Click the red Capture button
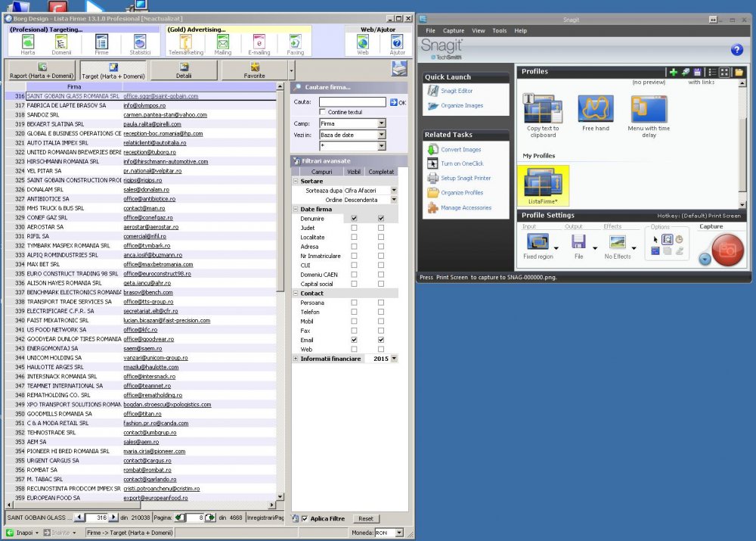The image size is (756, 541). 727,250
